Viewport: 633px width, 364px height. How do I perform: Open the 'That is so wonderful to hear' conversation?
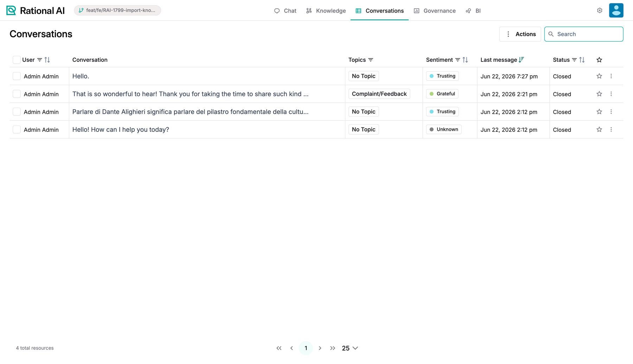190,94
